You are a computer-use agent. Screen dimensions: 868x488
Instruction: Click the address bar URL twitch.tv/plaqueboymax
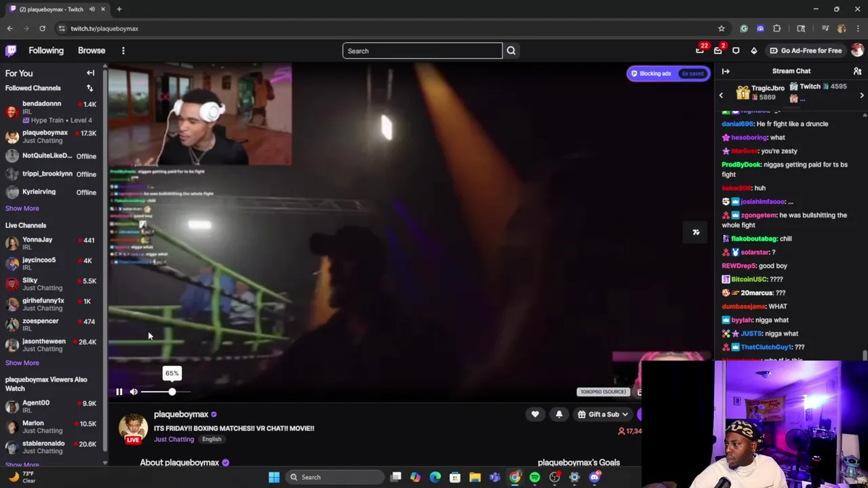coord(104,28)
